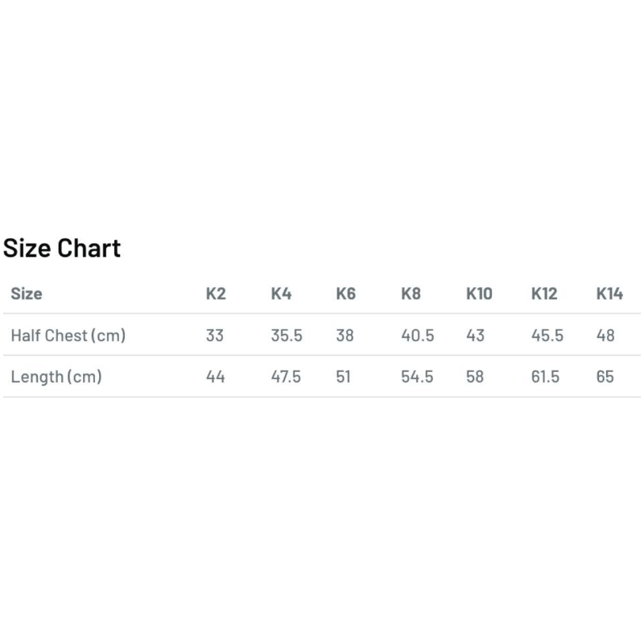This screenshot has width=644, height=644.
Task: Select the K12 column header
Action: [x=544, y=294]
